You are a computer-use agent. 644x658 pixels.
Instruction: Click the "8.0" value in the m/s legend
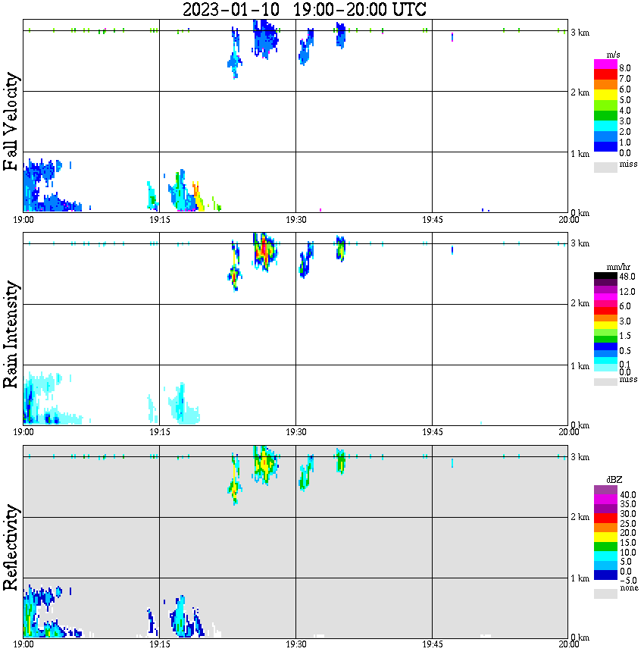(x=625, y=68)
